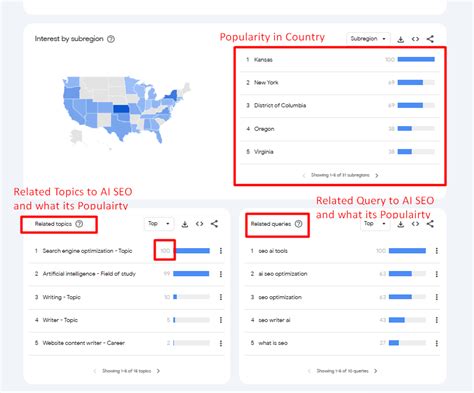Screen dimensions: 474x393
Task: Select Oregon in subregion list
Action: (340, 129)
